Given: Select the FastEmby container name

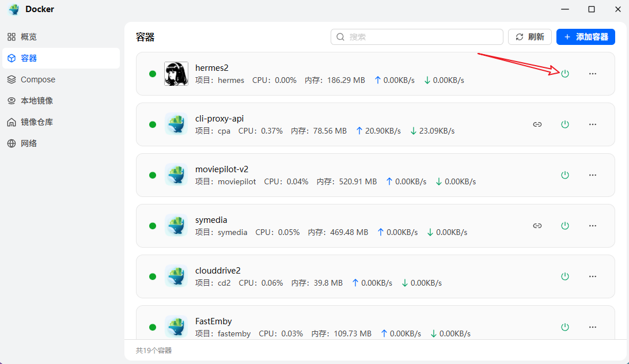Looking at the screenshot, I should coord(213,321).
